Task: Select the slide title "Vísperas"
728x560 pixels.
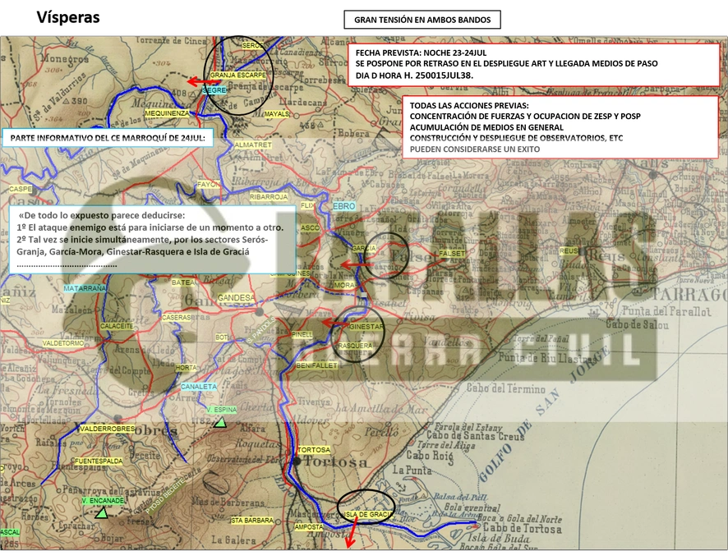Action: [x=68, y=17]
